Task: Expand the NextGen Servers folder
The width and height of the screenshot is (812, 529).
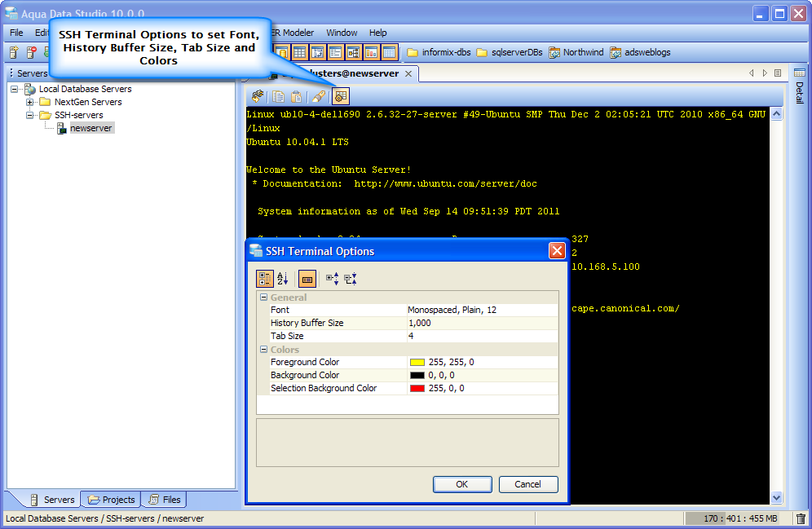Action: pos(29,102)
